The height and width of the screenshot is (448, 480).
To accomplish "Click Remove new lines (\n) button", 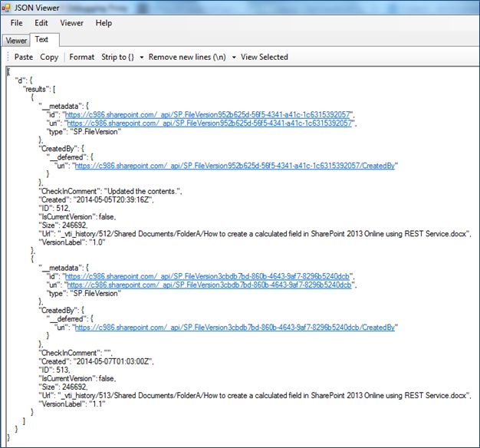I will (x=187, y=57).
